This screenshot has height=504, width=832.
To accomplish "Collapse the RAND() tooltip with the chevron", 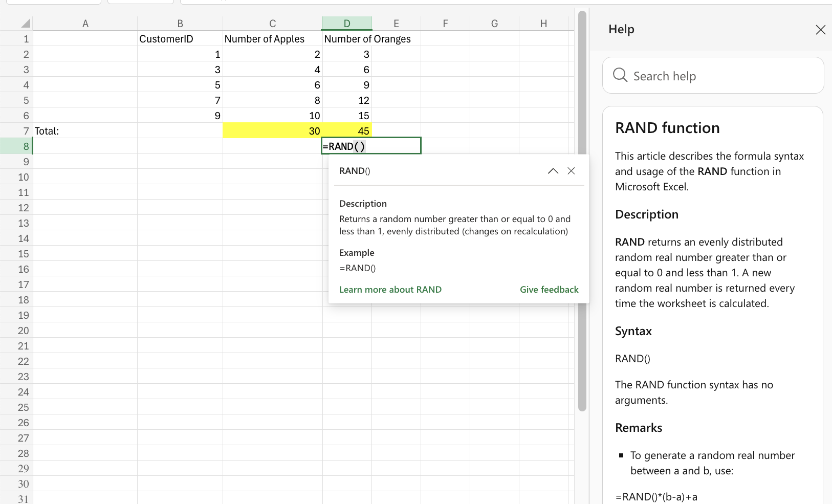I will point(553,171).
